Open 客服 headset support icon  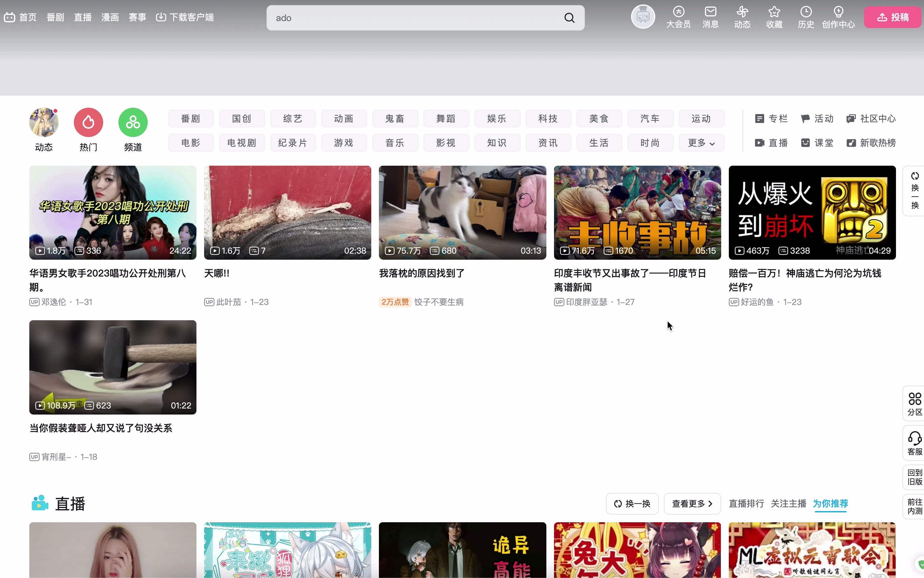click(x=914, y=444)
